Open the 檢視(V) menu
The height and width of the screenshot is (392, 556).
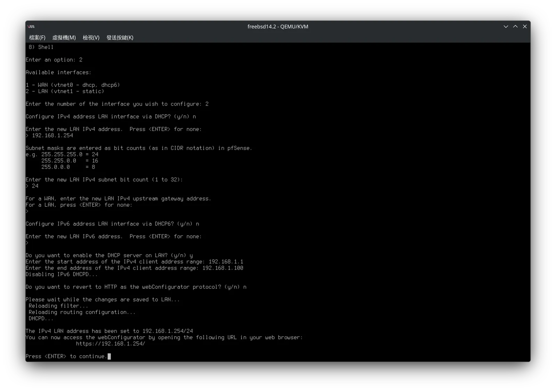point(91,38)
